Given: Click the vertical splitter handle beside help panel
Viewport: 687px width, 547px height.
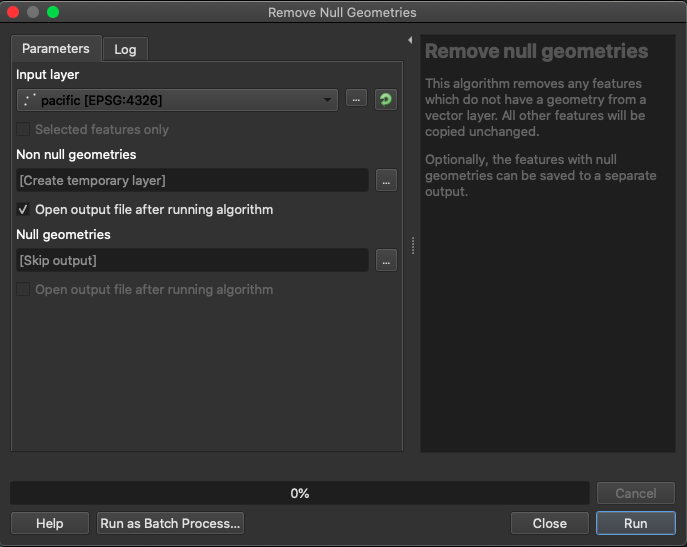Looking at the screenshot, I should (x=412, y=246).
